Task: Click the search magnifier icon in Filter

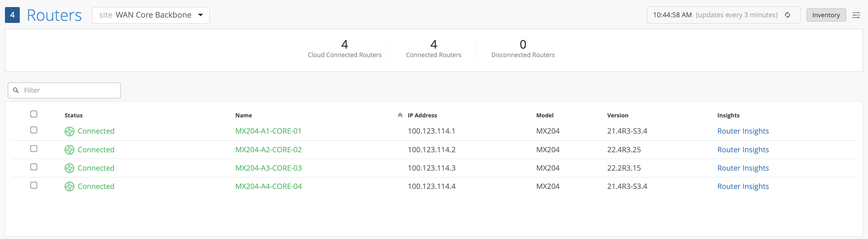Action: click(x=16, y=90)
